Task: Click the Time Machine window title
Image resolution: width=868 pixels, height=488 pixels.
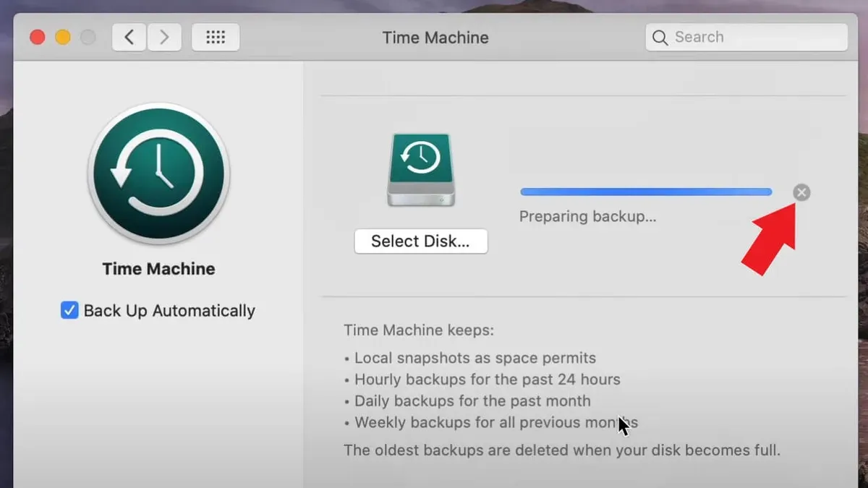Action: pyautogui.click(x=435, y=38)
